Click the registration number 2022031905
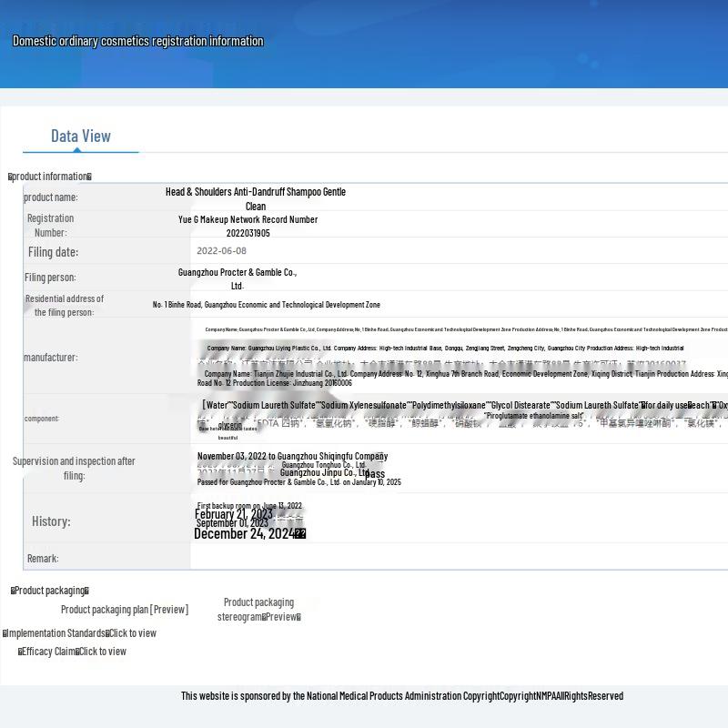 pos(248,233)
